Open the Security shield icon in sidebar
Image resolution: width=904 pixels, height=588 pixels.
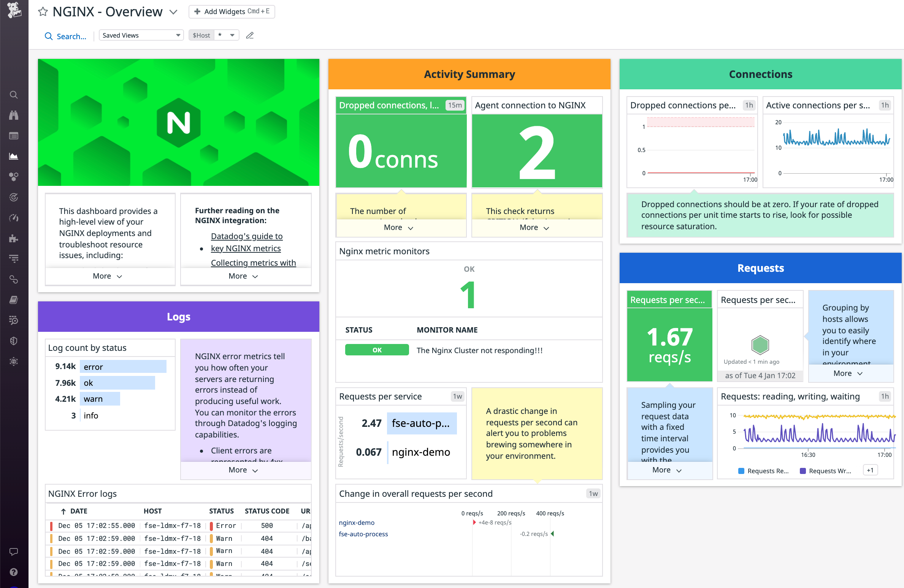point(14,341)
